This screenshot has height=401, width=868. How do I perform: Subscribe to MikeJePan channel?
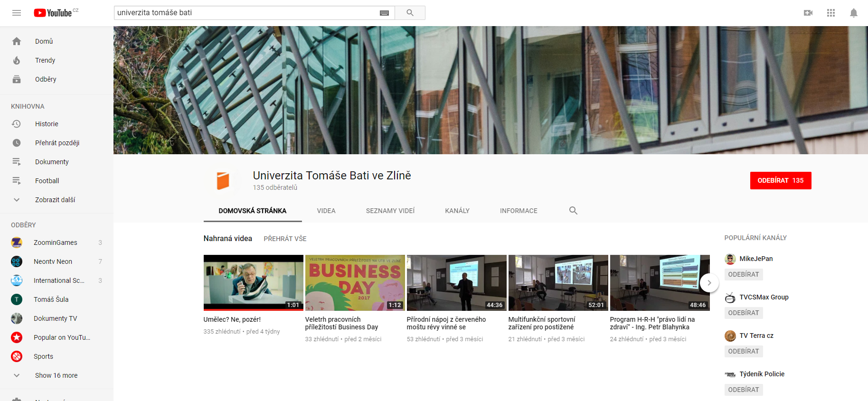(x=744, y=274)
